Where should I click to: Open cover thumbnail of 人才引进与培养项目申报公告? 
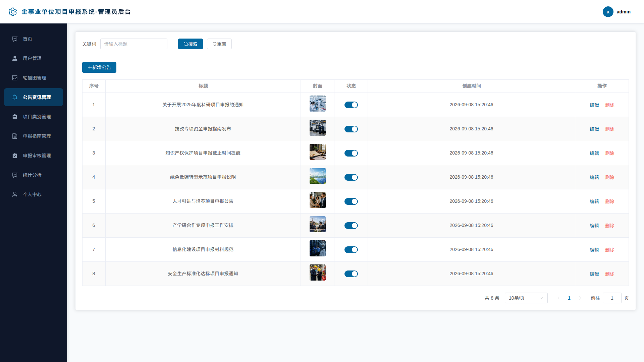pos(317,200)
